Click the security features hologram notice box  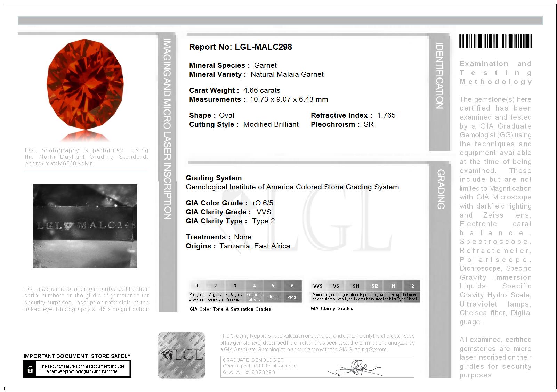tap(77, 369)
